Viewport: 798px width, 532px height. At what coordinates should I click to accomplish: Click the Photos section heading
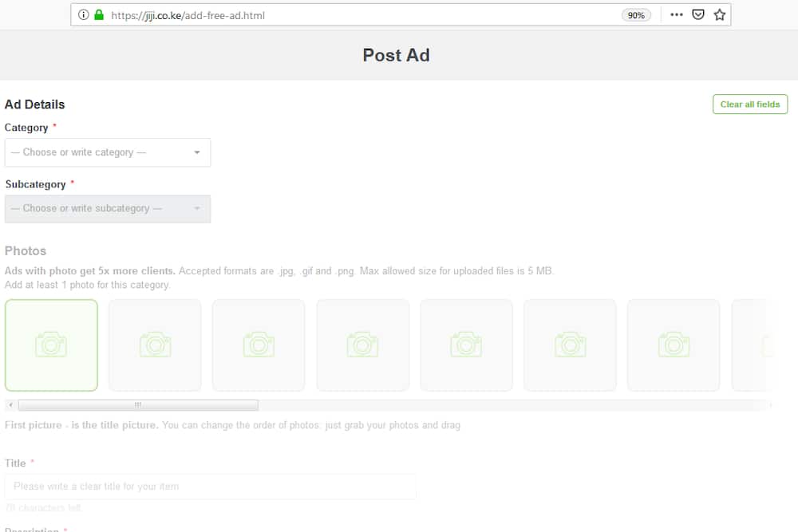point(26,250)
